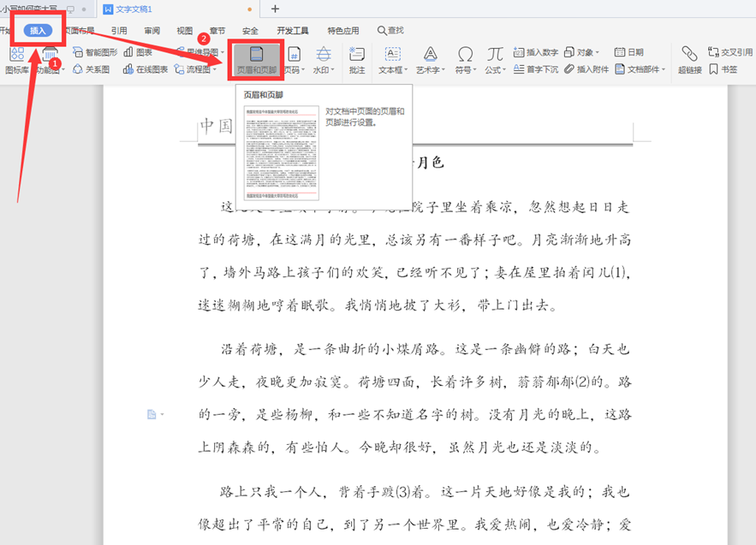Click the page header text 中国
Screen dimensions: 756x545
coord(217,126)
